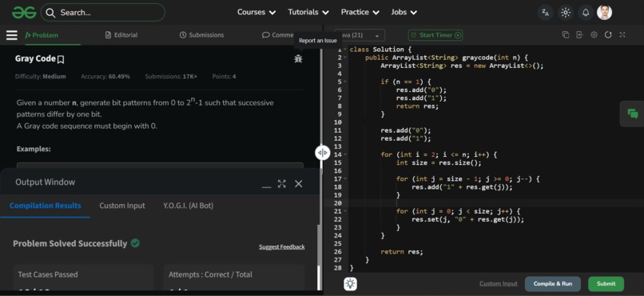644x296 pixels.
Task: Switch to the Problem tab
Action: tap(42, 35)
